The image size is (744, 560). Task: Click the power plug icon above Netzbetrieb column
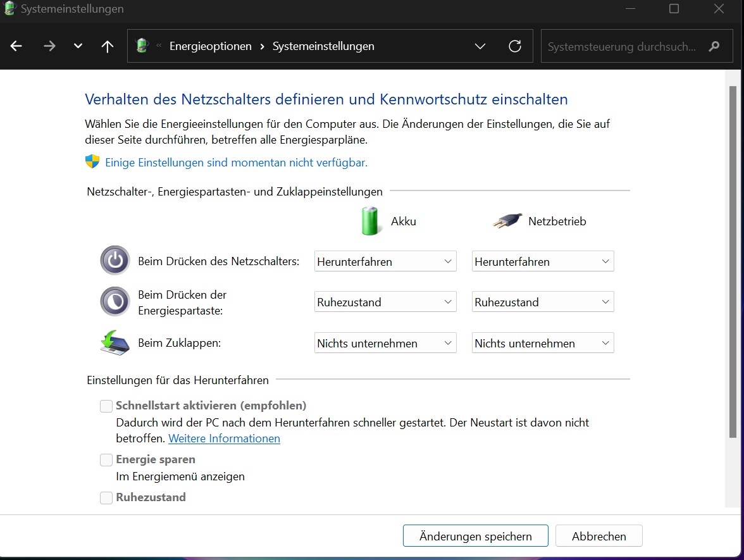(x=506, y=221)
